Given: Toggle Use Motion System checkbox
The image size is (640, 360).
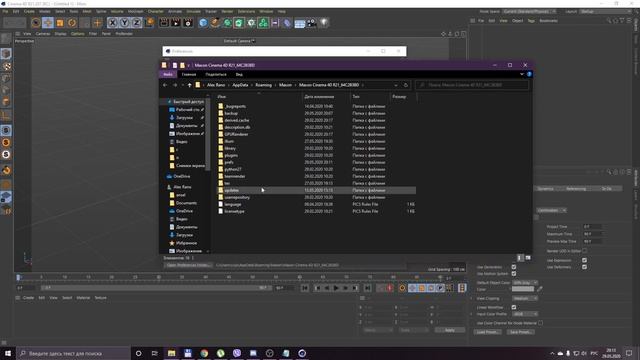Looking at the screenshot, I should 514,273.
